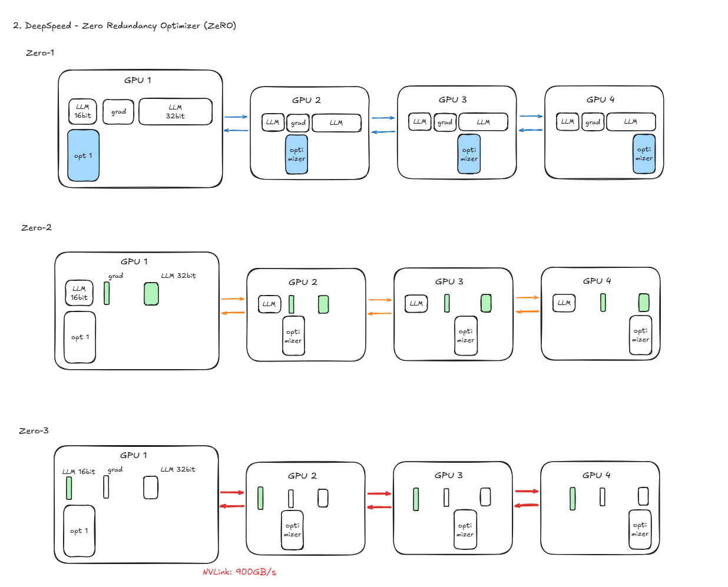Select the GPU 3 label in the Zero-2 row
728x587 pixels.
tap(449, 281)
